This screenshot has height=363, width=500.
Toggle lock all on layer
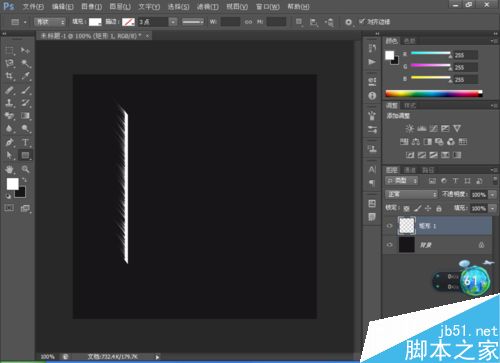(x=439, y=209)
